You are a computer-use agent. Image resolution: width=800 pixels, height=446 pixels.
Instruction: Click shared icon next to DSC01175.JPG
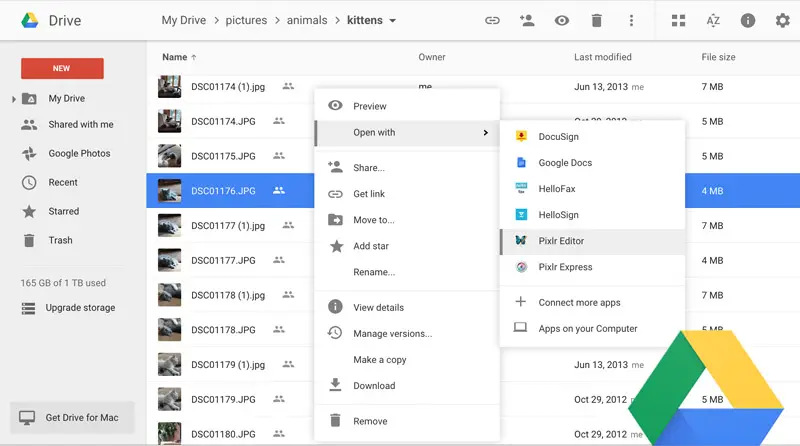[279, 156]
